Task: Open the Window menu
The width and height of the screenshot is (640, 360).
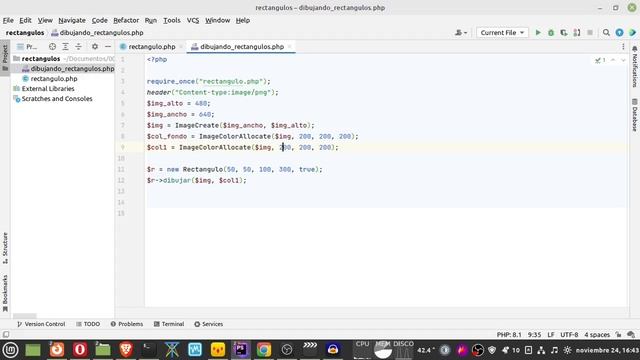Action: pyautogui.click(x=218, y=20)
